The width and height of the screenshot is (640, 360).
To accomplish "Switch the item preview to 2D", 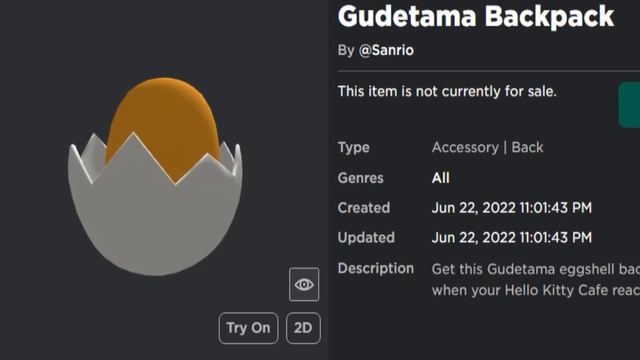I will point(303,328).
